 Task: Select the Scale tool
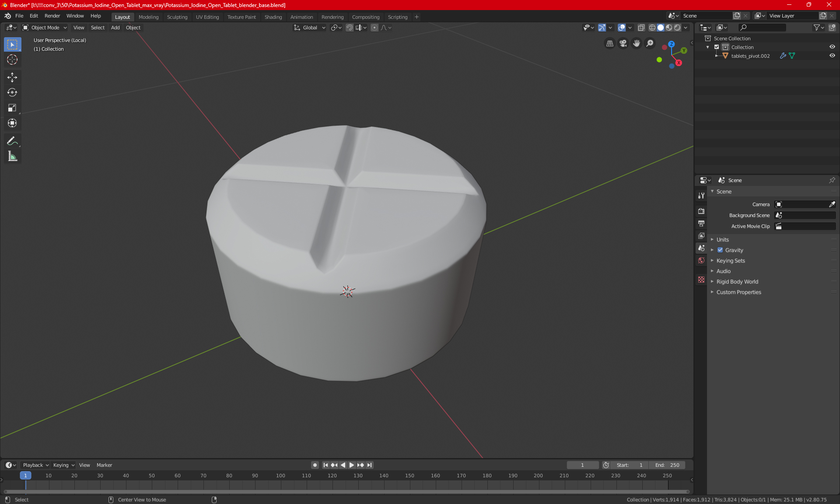pos(12,108)
